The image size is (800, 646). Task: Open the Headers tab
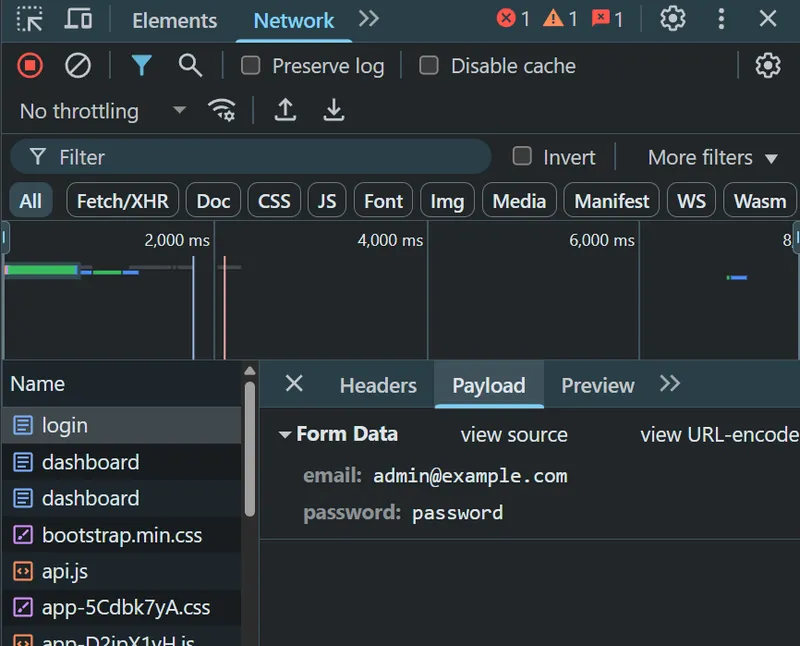(x=378, y=385)
